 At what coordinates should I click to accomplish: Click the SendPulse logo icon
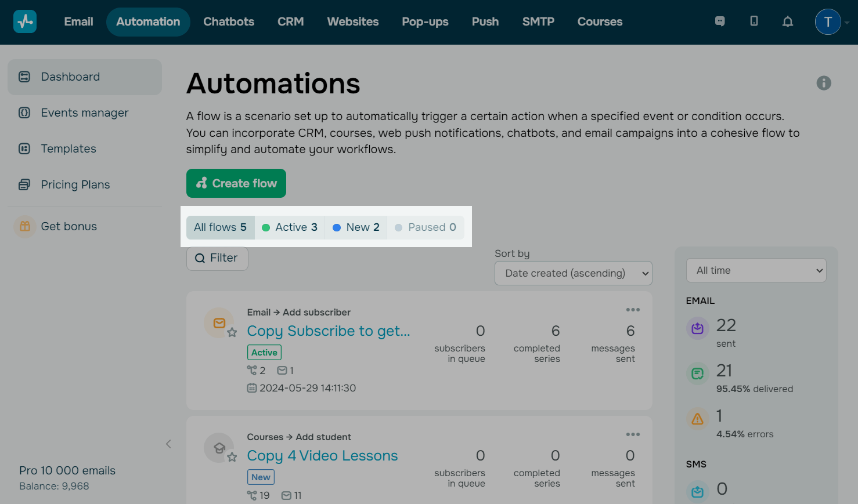25,22
